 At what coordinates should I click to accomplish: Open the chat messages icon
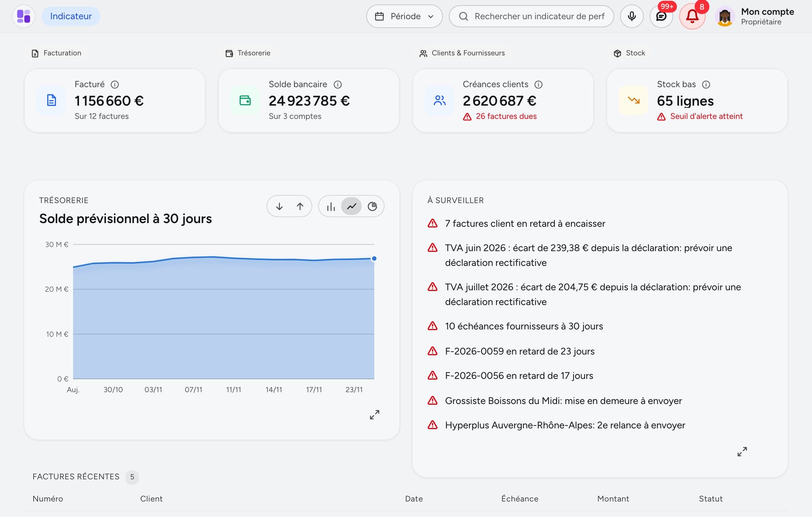661,16
